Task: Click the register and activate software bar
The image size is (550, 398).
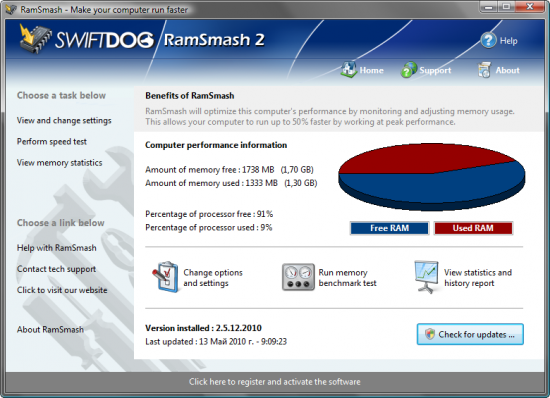Action: point(275,382)
